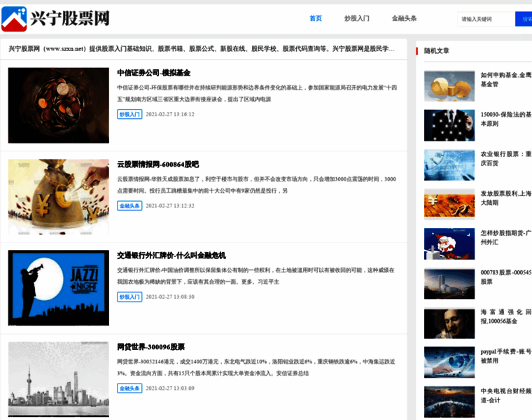Open sidebar Santa Claus thumbnail
The height and width of the screenshot is (420, 532).
coord(449,244)
